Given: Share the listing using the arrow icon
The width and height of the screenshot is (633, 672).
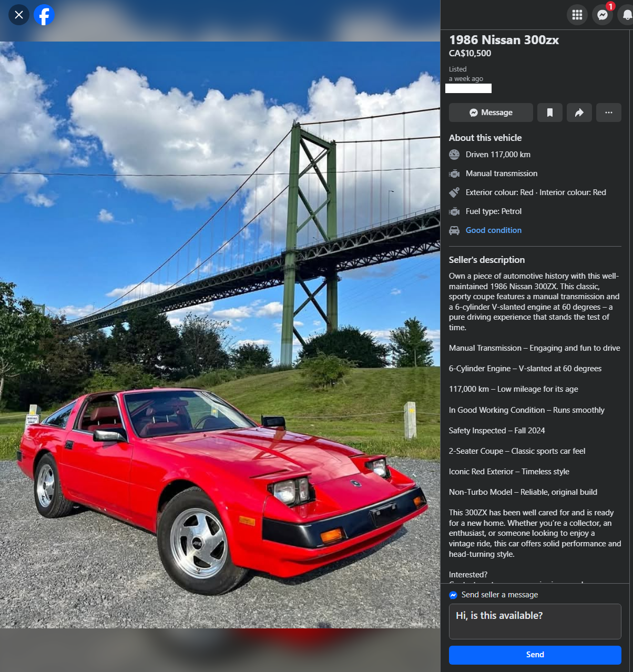Looking at the screenshot, I should click(x=579, y=113).
